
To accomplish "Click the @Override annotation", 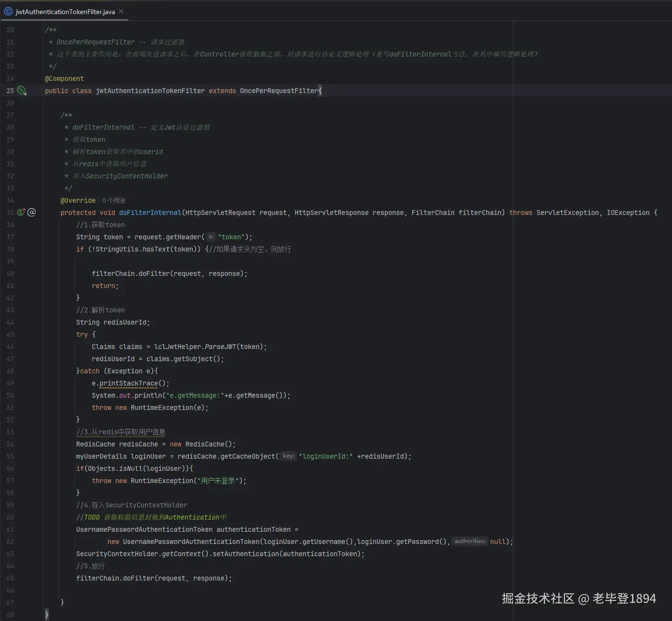I will [78, 200].
